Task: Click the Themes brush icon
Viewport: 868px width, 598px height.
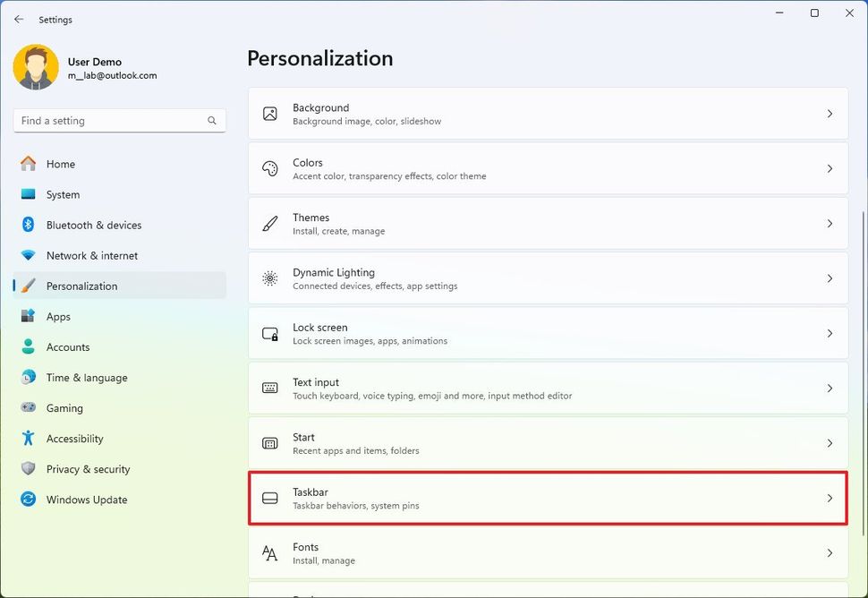Action: 270,223
